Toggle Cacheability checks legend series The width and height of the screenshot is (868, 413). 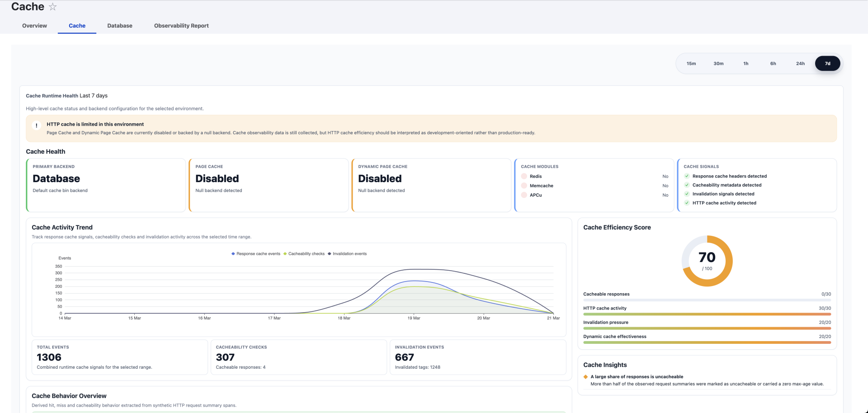[x=304, y=254]
